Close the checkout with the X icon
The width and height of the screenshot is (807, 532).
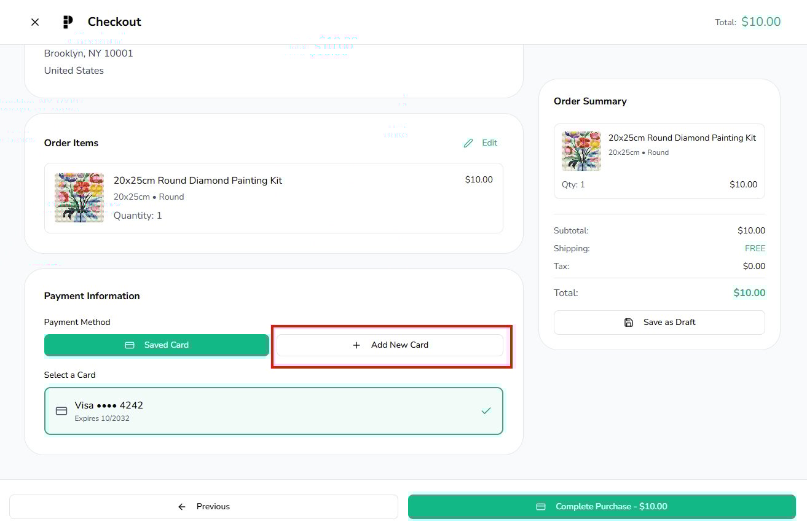click(x=35, y=22)
